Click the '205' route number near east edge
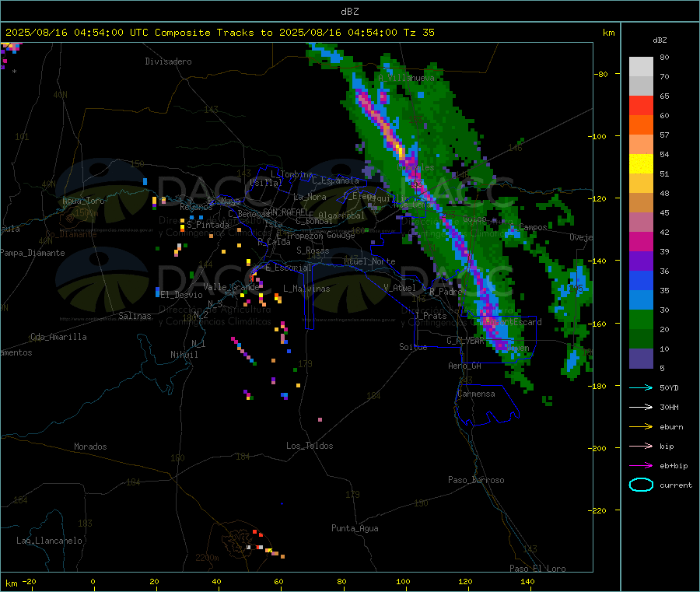Viewport: 700px width, 592px height. (576, 288)
